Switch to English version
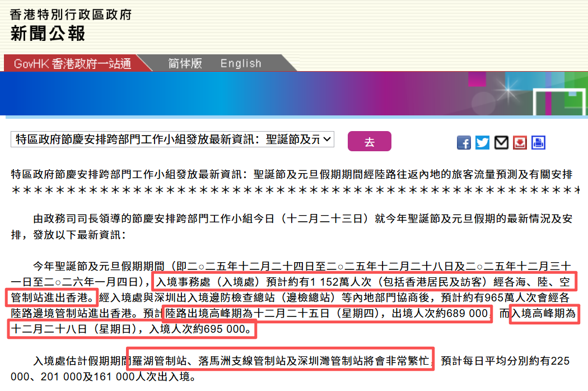Screen dimensions: 588x391 click(x=240, y=63)
